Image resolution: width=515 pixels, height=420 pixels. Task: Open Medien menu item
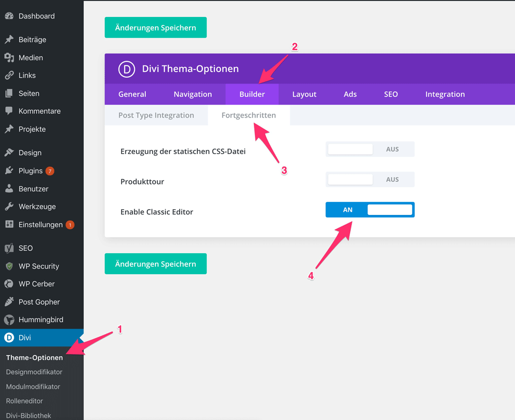(x=31, y=58)
